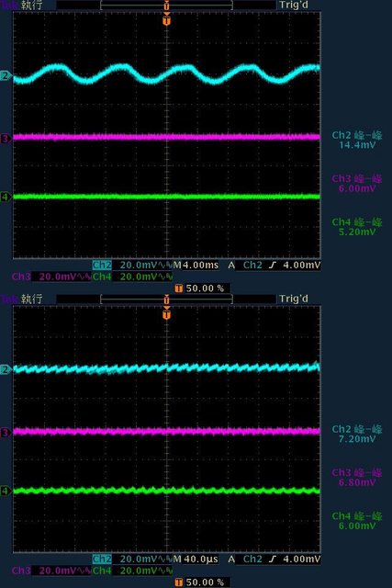Select the Ch3 peak-peak 6.80mV measurement

pos(357,478)
